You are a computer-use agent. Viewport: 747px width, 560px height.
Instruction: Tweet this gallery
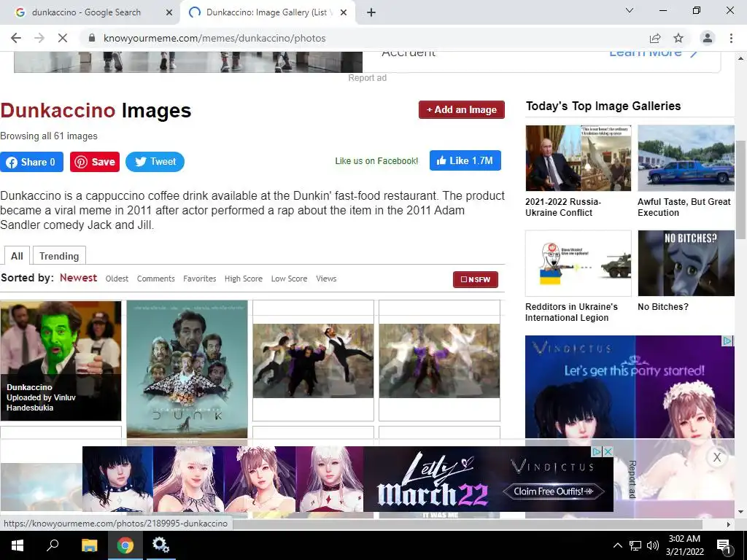tap(155, 162)
